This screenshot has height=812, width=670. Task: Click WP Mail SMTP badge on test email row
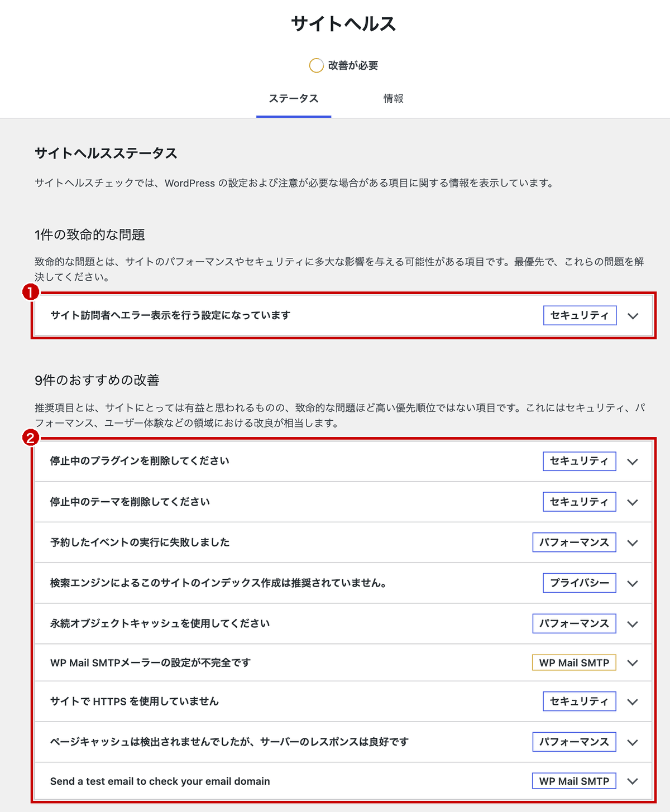point(575,781)
